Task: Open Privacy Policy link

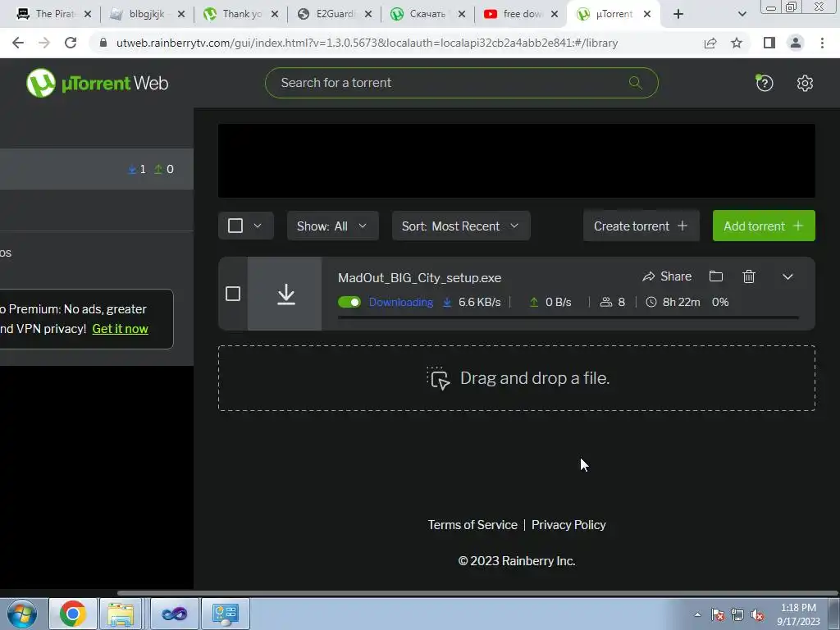Action: pos(568,525)
